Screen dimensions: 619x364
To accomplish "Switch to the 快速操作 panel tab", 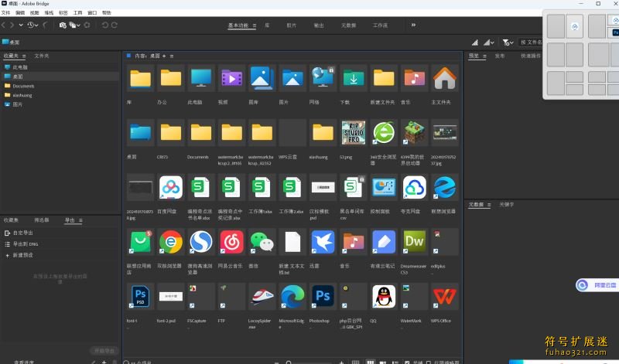I will tap(531, 56).
